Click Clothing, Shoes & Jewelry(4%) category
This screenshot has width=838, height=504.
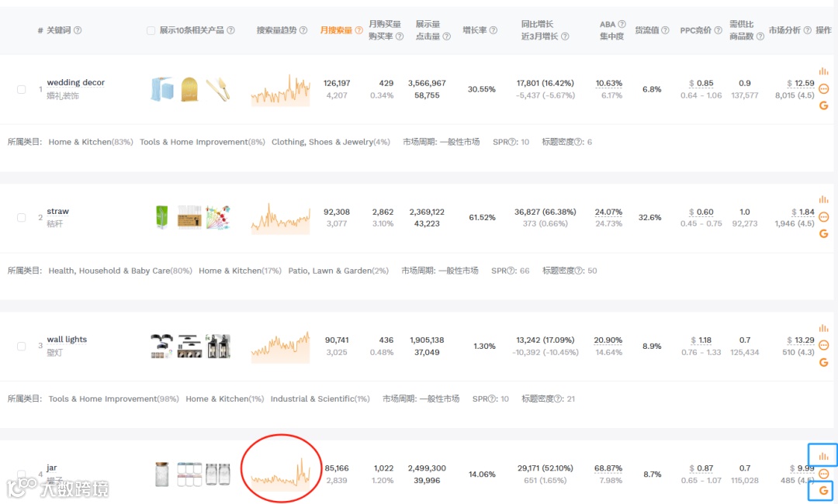pos(331,142)
